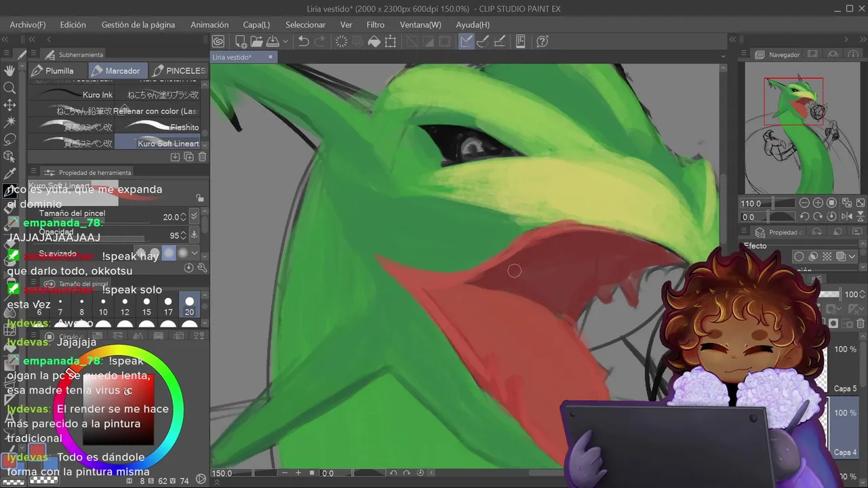Redo the last undone action
The height and width of the screenshot is (488, 868).
[319, 41]
